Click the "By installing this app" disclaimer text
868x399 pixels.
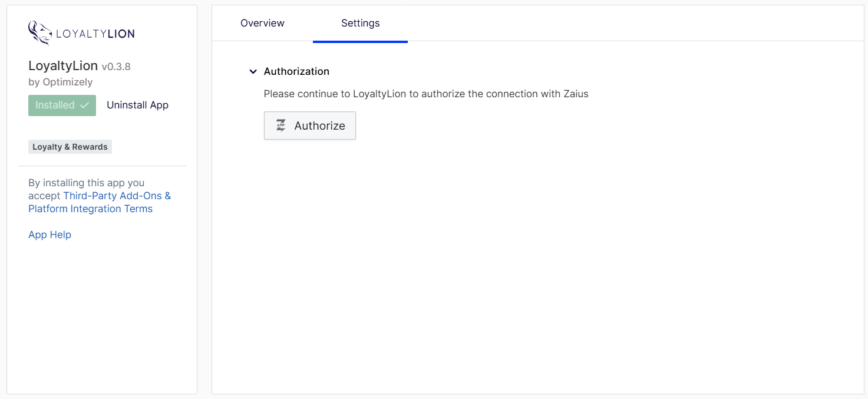(x=86, y=183)
